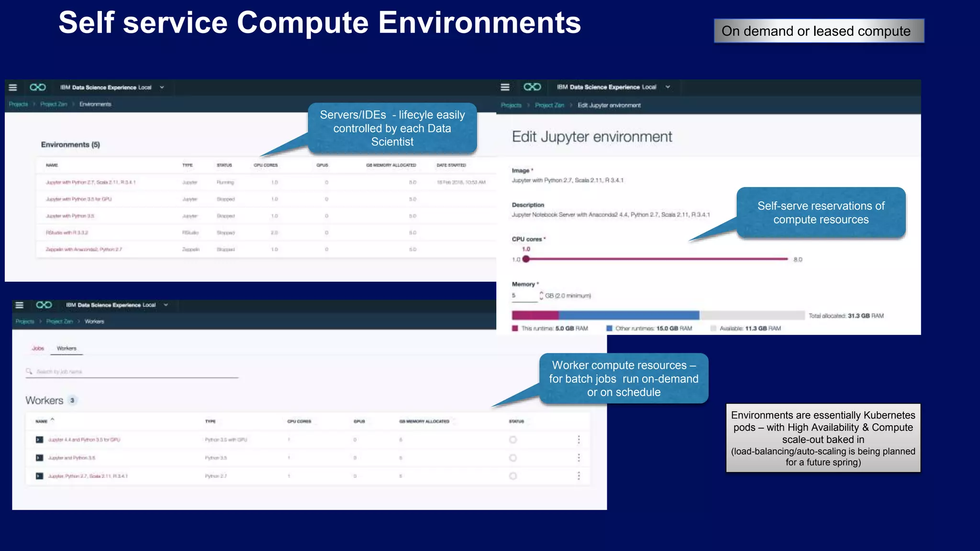Click 'Running' status of first environment row
This screenshot has width=980, height=551.
pos(225,182)
